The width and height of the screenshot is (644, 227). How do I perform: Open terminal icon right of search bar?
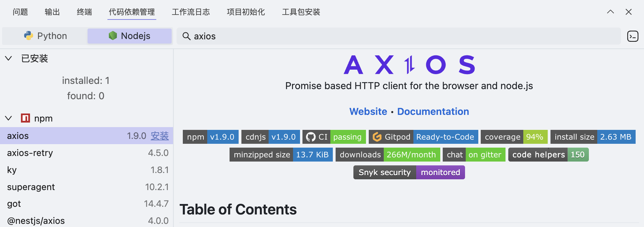coord(632,36)
